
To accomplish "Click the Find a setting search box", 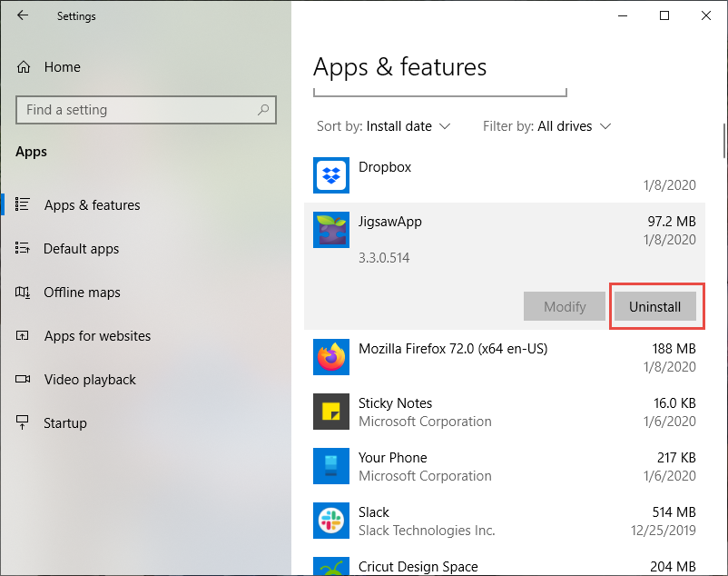I will click(136, 110).
